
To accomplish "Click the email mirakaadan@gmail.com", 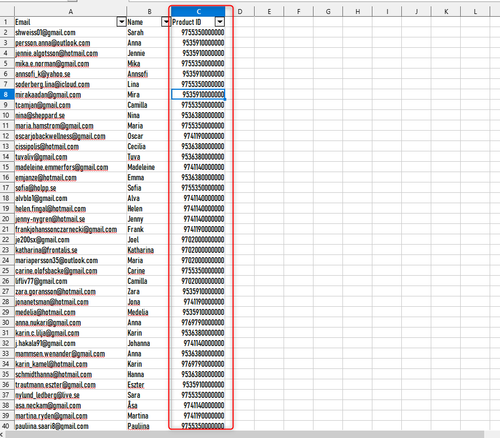I will coord(48,95).
